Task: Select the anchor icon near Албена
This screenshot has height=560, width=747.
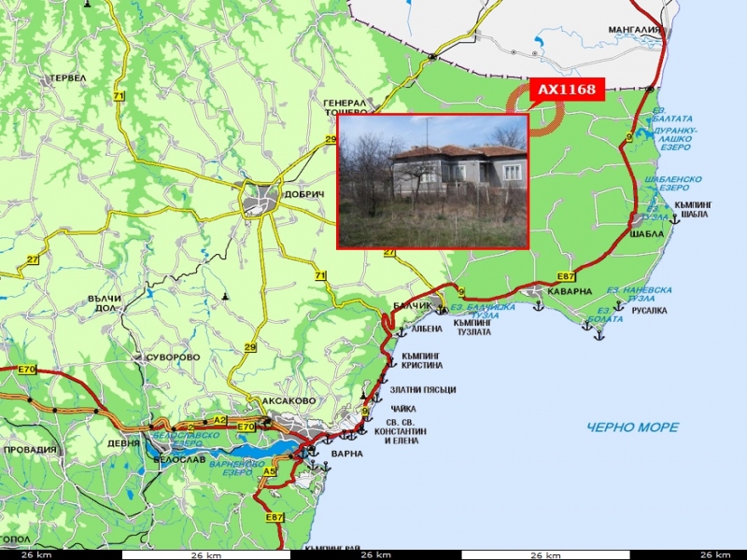Action: [x=402, y=330]
